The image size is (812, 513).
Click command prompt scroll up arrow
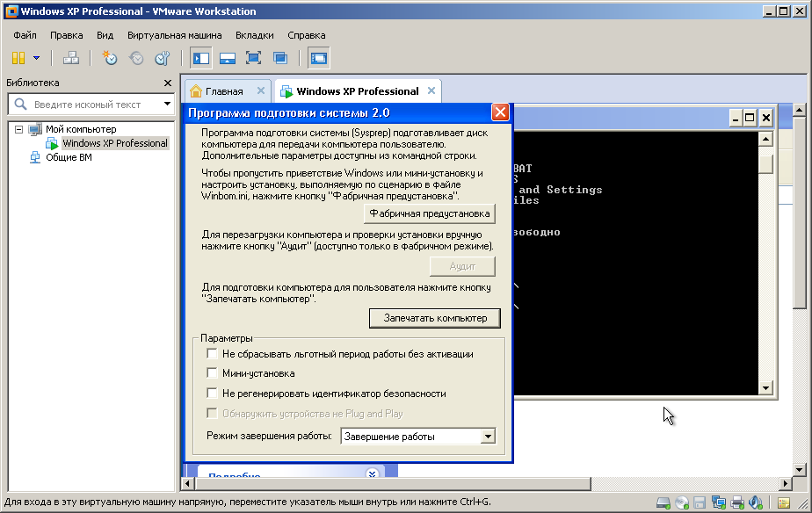[766, 140]
